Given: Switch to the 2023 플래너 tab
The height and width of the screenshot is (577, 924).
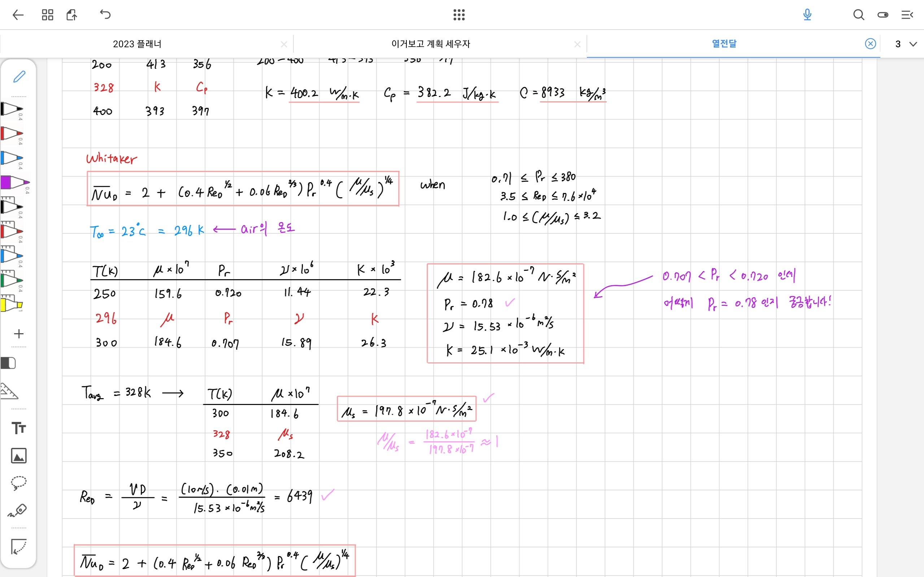Looking at the screenshot, I should tap(137, 44).
